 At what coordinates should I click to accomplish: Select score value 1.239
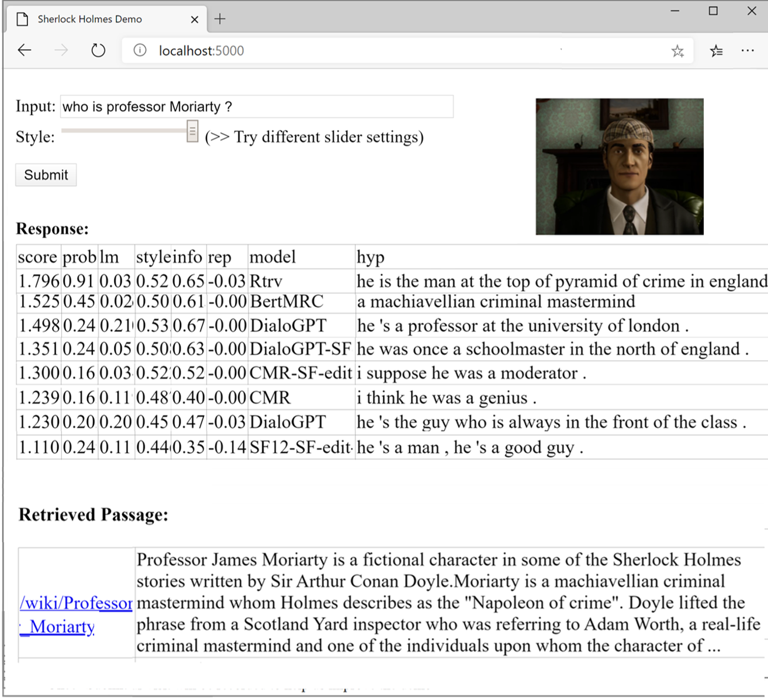point(39,398)
